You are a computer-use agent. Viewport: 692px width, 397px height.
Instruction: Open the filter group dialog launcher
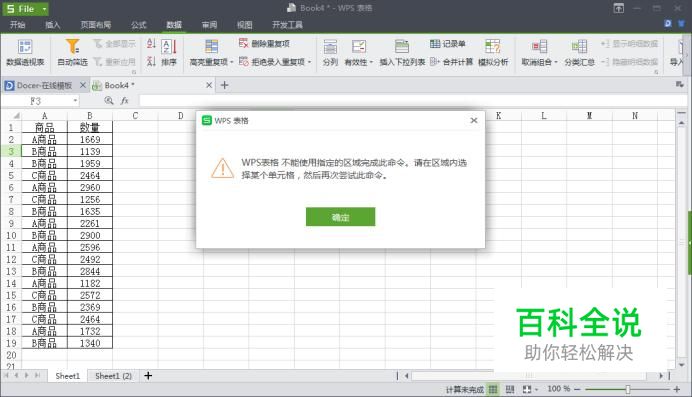coord(134,71)
